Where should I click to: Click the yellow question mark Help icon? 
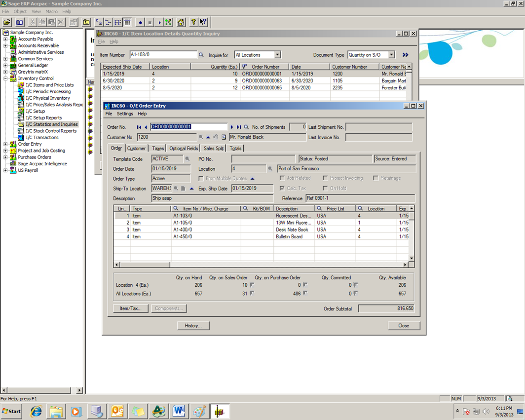pos(193,22)
